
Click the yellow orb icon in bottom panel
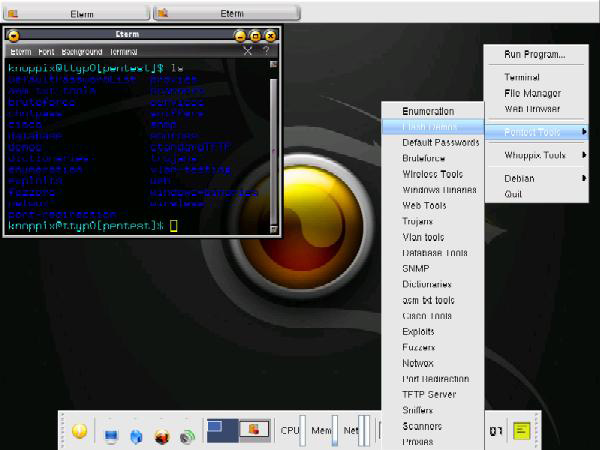(80, 432)
